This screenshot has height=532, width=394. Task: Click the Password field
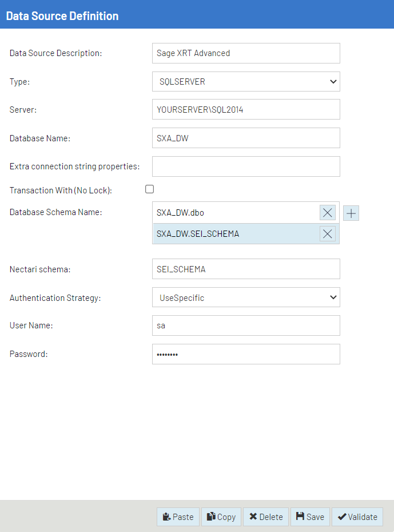pyautogui.click(x=246, y=354)
